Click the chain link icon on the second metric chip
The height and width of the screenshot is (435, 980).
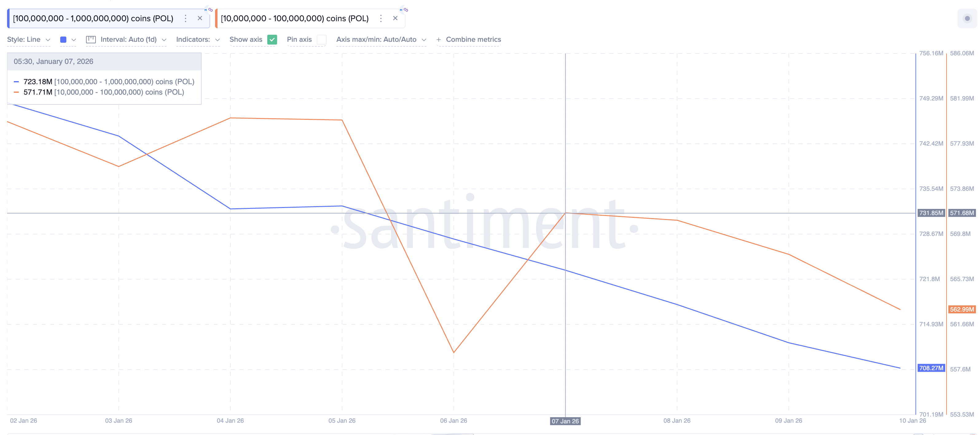406,10
